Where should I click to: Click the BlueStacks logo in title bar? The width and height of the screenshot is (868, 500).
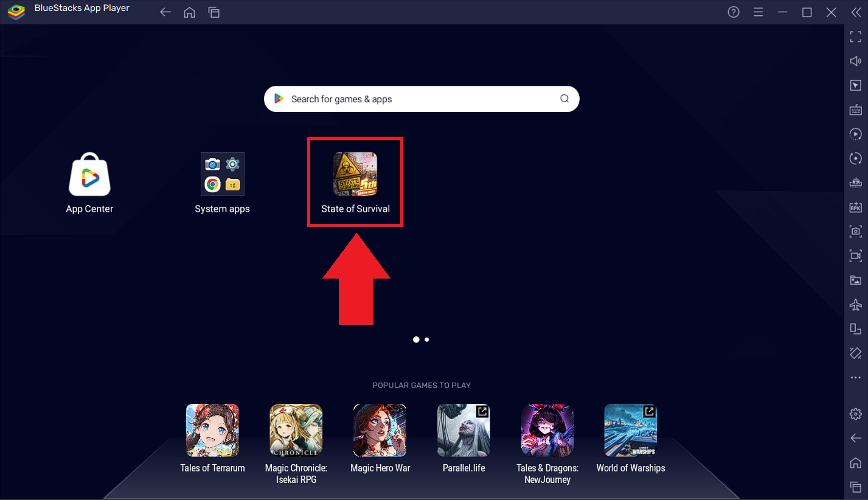pyautogui.click(x=15, y=12)
